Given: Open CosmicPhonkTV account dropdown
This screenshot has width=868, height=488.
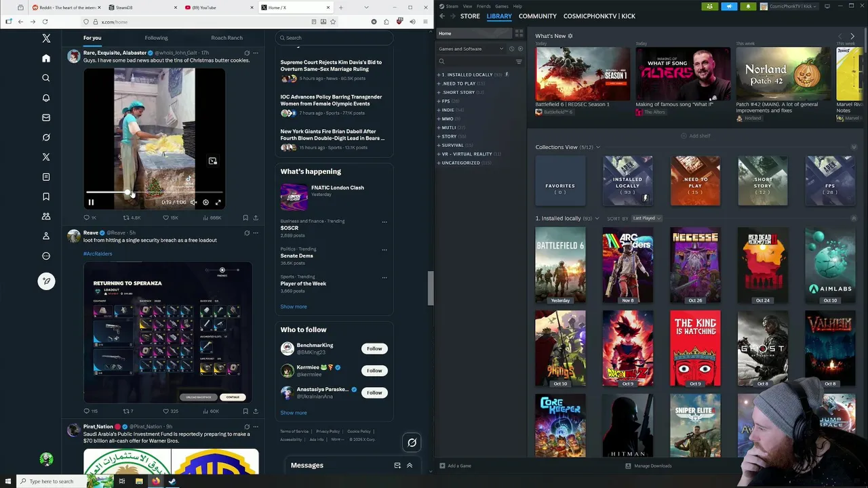Looking at the screenshot, I should point(789,6).
